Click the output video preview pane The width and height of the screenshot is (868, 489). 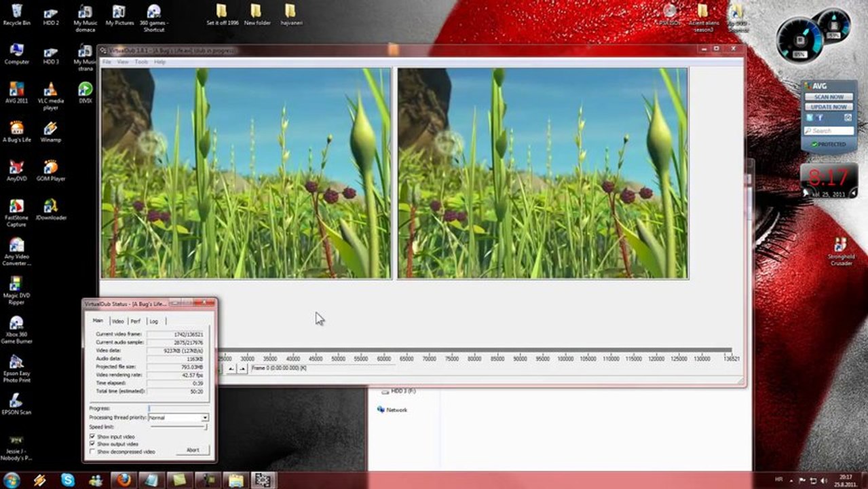(x=543, y=173)
